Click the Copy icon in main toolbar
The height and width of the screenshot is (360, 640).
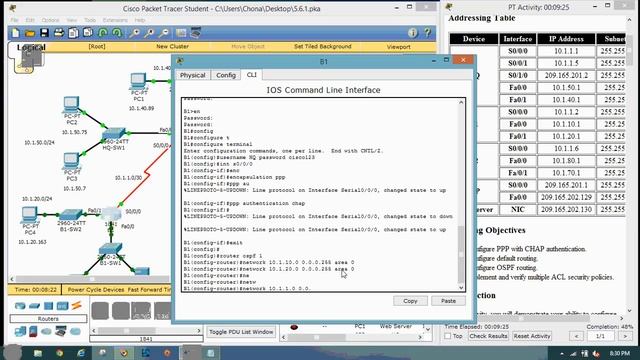click(x=73, y=33)
